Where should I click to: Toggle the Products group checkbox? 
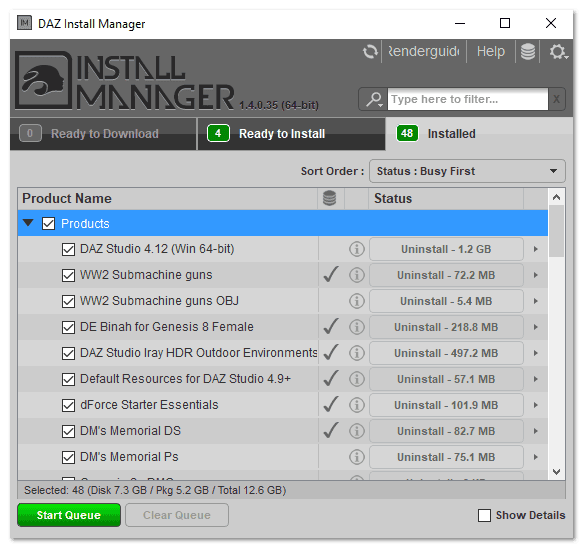click(49, 224)
